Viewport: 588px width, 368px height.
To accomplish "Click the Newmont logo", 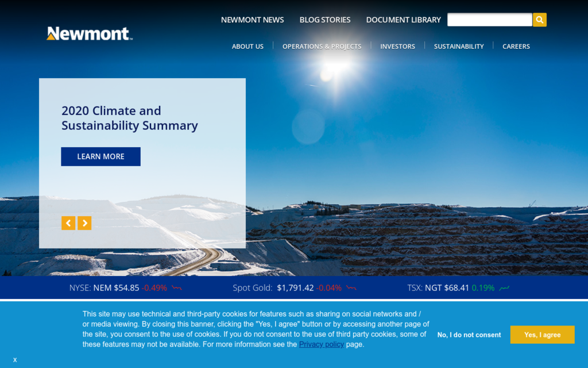I will coord(88,33).
